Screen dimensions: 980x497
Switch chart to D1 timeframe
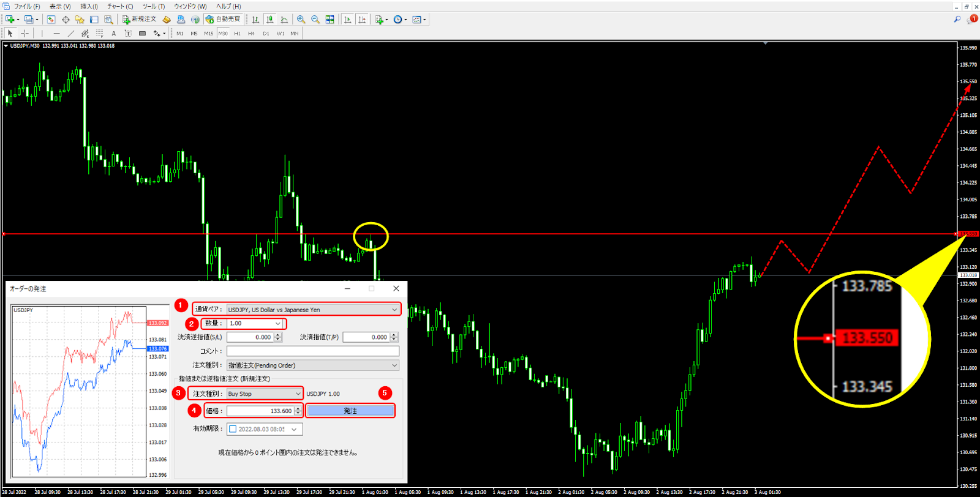click(266, 33)
